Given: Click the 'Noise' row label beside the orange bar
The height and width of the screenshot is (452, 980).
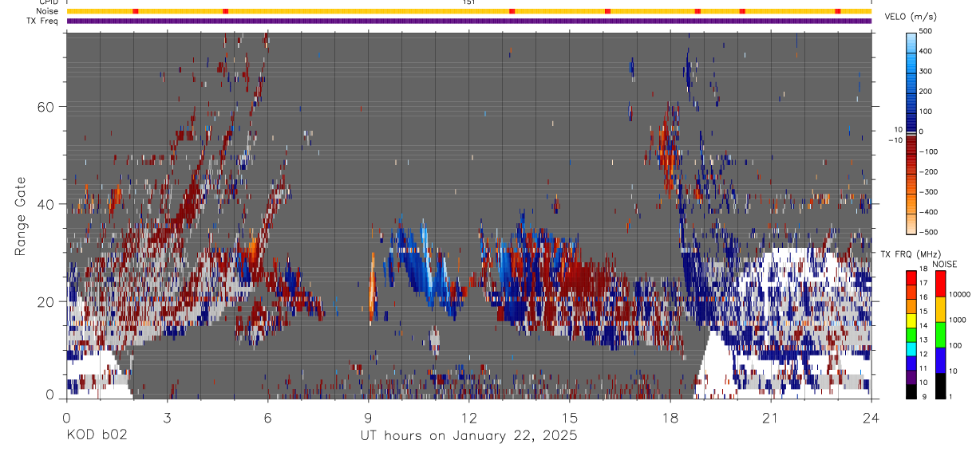Looking at the screenshot, I should coord(48,11).
